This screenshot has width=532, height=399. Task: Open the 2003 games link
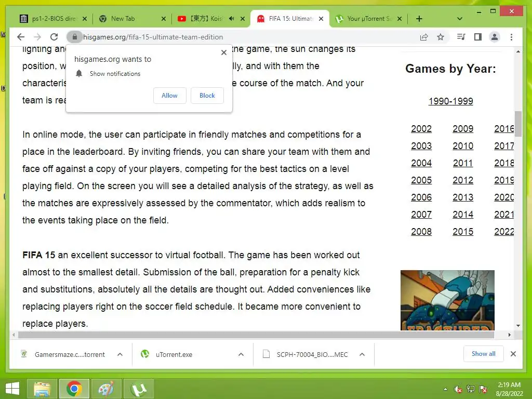coord(421,146)
